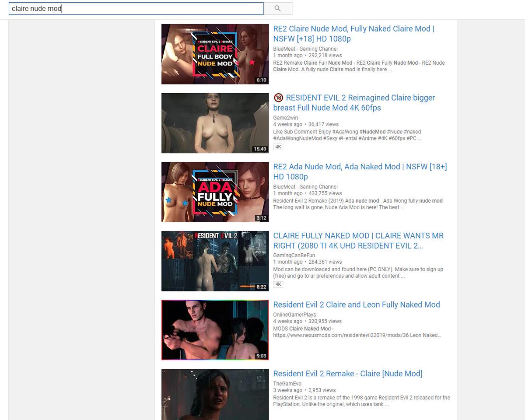Click the thumbnail of the TheGamEvo video
Viewport: 525px width, 420px height.
click(x=215, y=394)
